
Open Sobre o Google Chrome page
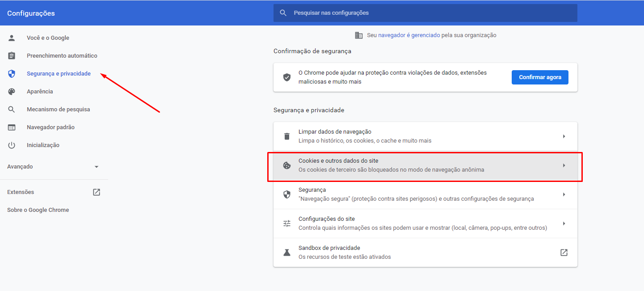click(x=38, y=210)
